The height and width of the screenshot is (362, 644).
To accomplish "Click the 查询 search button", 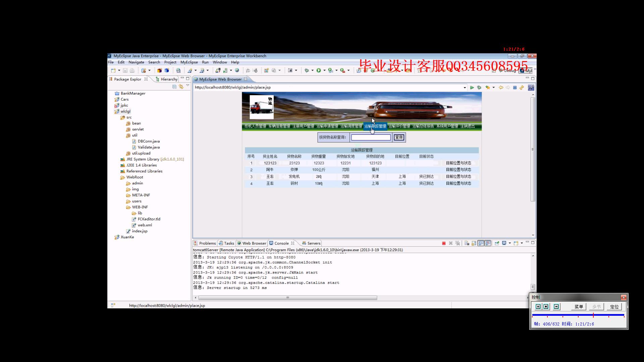I will (399, 137).
